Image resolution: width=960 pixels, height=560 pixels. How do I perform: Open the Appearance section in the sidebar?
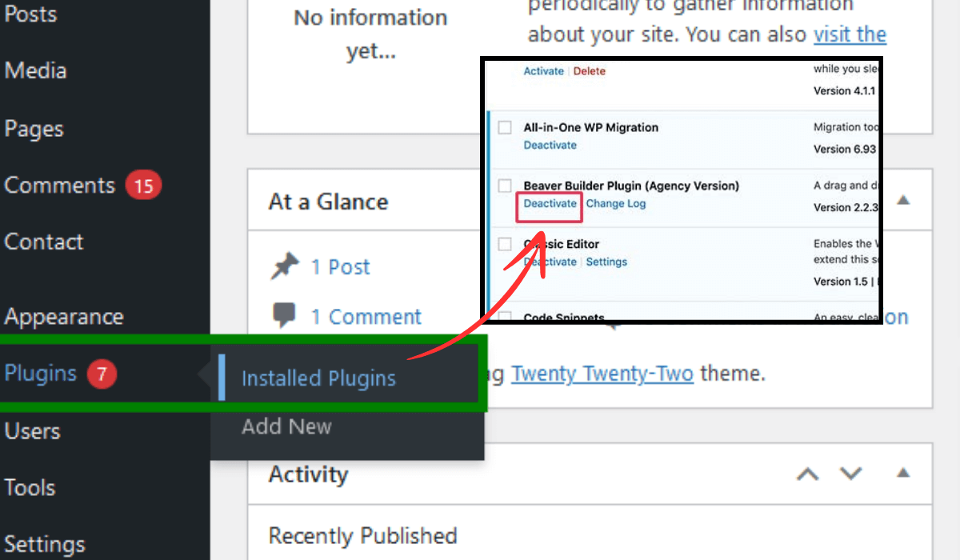[64, 316]
